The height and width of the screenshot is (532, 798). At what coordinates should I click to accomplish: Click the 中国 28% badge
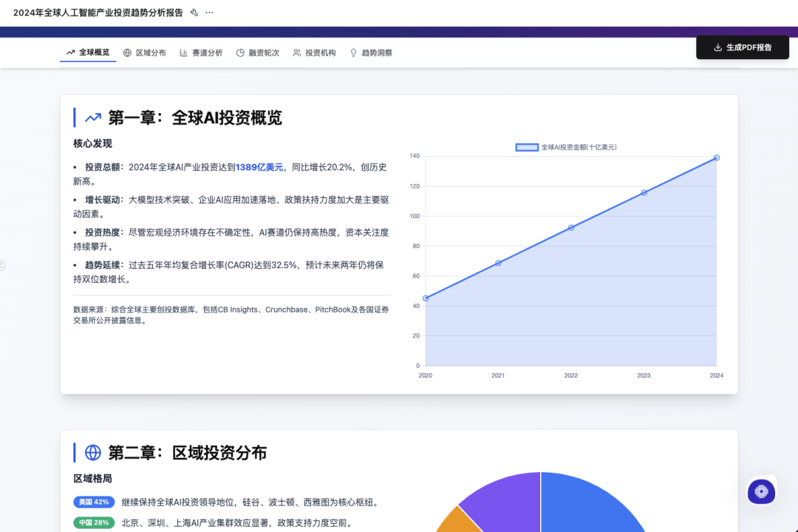coord(94,523)
